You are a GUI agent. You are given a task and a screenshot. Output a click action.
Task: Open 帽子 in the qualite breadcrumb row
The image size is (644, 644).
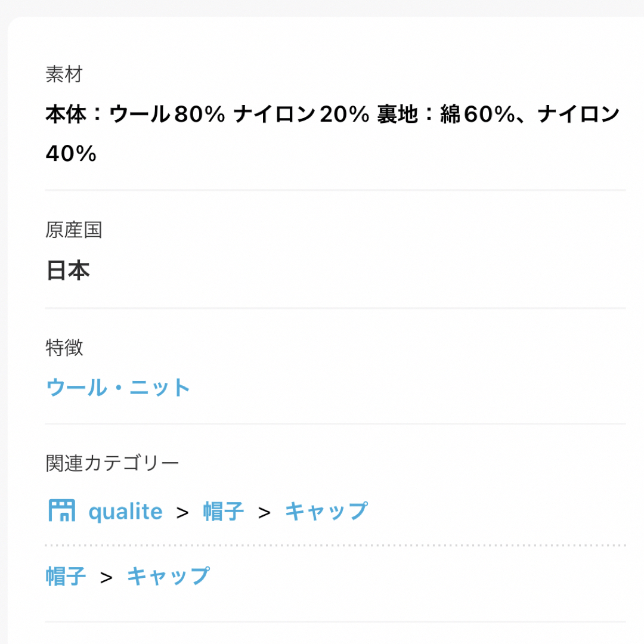224,512
